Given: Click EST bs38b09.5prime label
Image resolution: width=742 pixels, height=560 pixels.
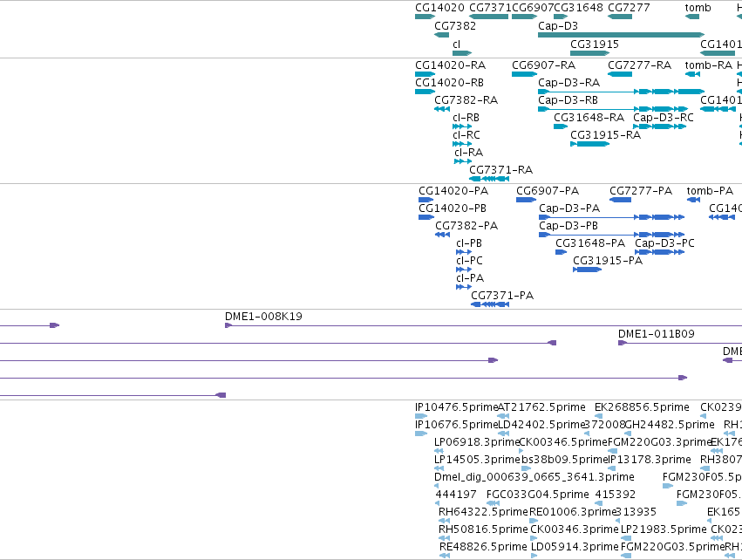Looking at the screenshot, I should coord(564,460).
